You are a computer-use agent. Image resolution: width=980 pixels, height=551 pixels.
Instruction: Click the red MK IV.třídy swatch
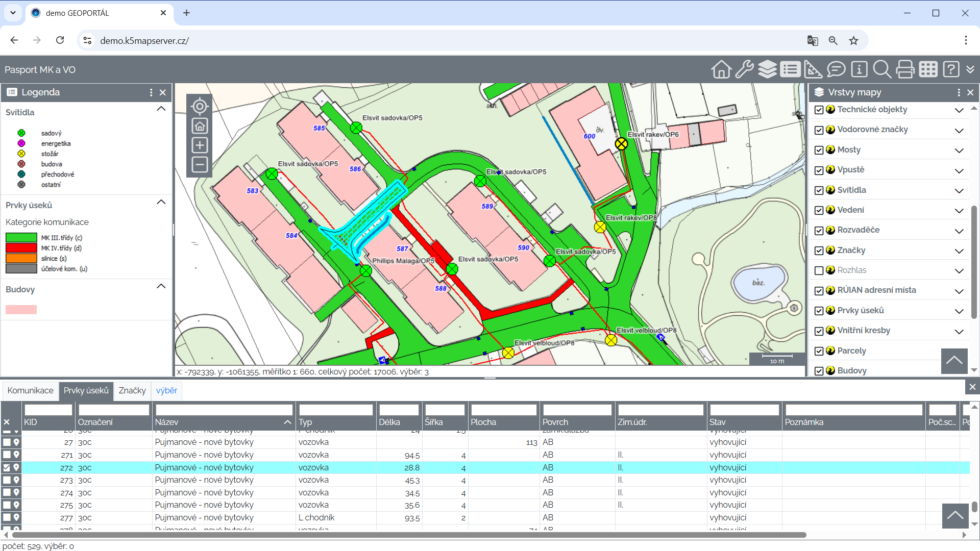(x=21, y=248)
